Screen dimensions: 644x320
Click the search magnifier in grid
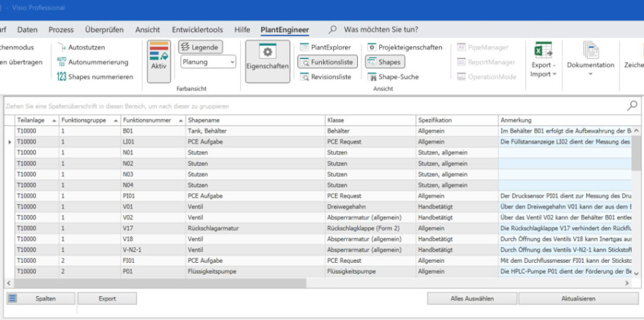point(632,106)
